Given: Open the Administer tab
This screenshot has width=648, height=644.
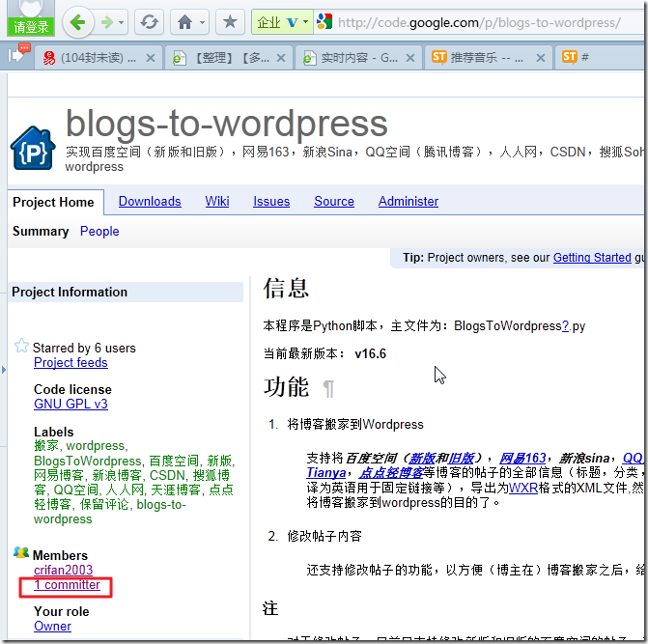Looking at the screenshot, I should (409, 201).
